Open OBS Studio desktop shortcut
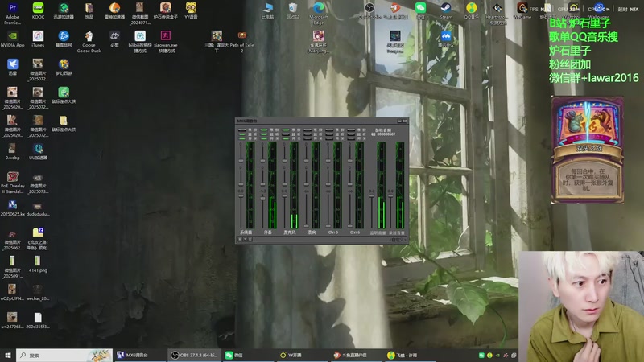The width and height of the screenshot is (644, 362). pyautogui.click(x=369, y=10)
